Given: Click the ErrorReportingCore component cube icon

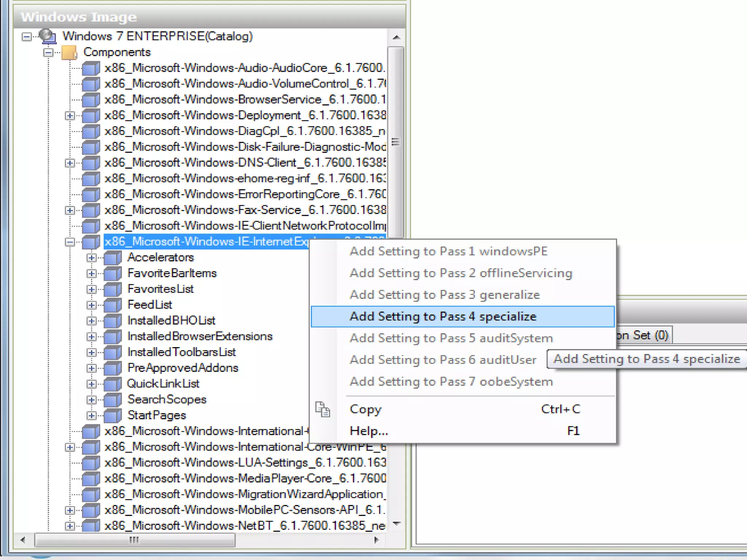Looking at the screenshot, I should [x=91, y=194].
